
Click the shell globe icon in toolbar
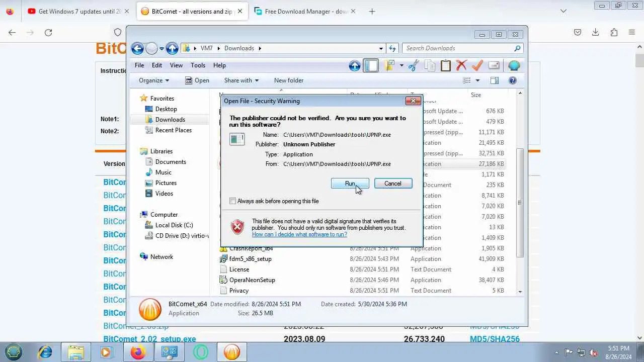(x=514, y=66)
